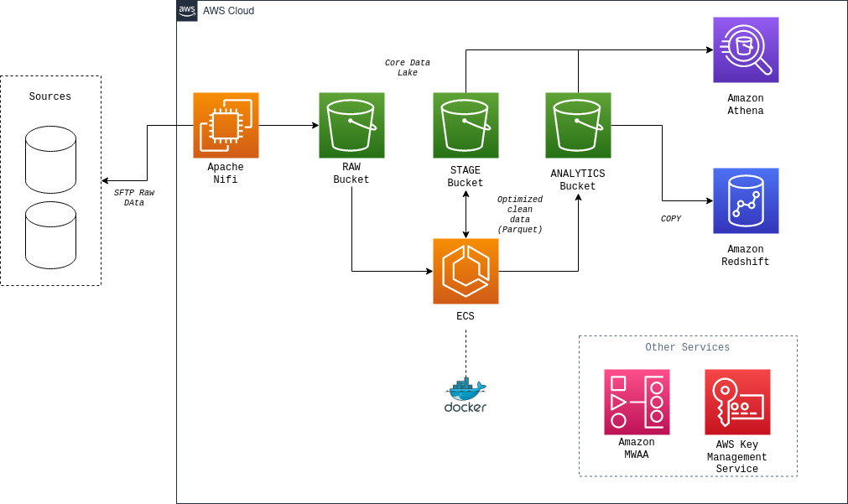Click the 'COPY' annotation text
The width and height of the screenshot is (848, 504).
tap(671, 219)
